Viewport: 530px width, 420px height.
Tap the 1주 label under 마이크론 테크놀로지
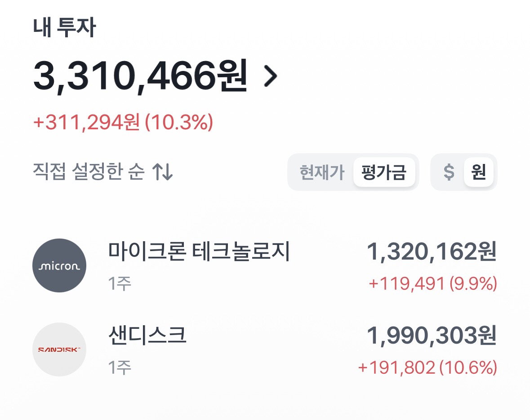coord(120,283)
